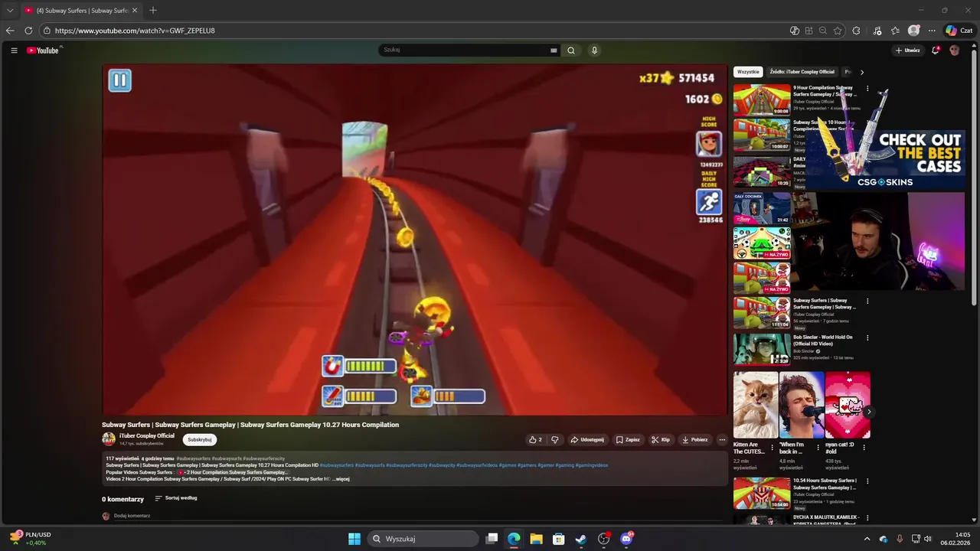Click the Utwórz create button
Viewport: 980px width, 551px height.
[x=907, y=51]
